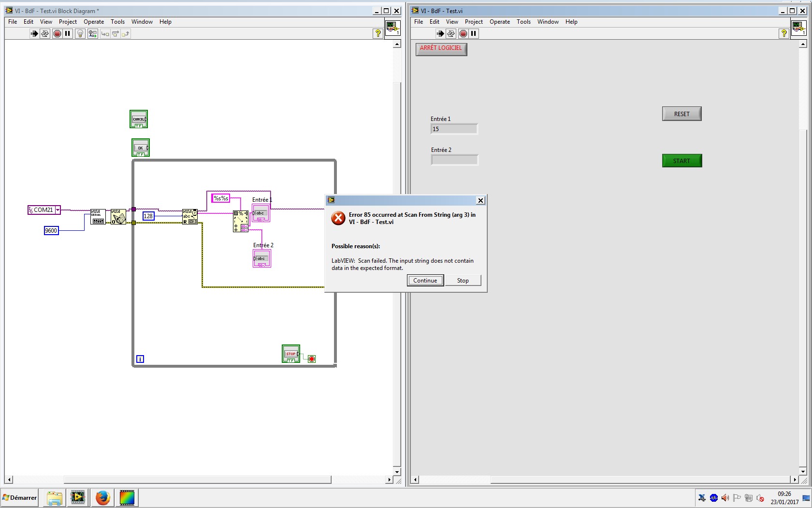Toggle Highlight Execution lightbulb
Image resolution: width=812 pixels, height=508 pixels.
pos(80,33)
